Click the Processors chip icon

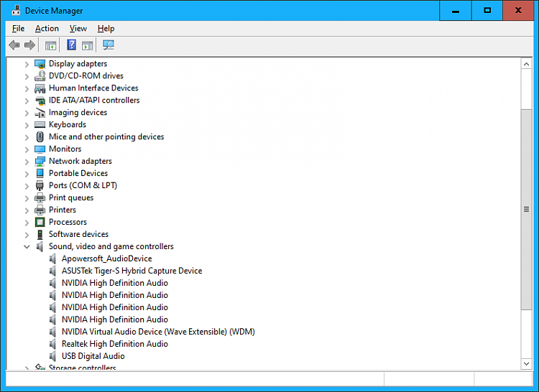pyautogui.click(x=40, y=222)
